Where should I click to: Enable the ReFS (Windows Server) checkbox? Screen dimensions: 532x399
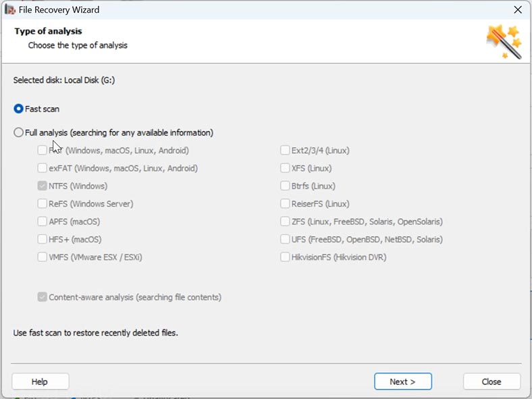click(42, 204)
